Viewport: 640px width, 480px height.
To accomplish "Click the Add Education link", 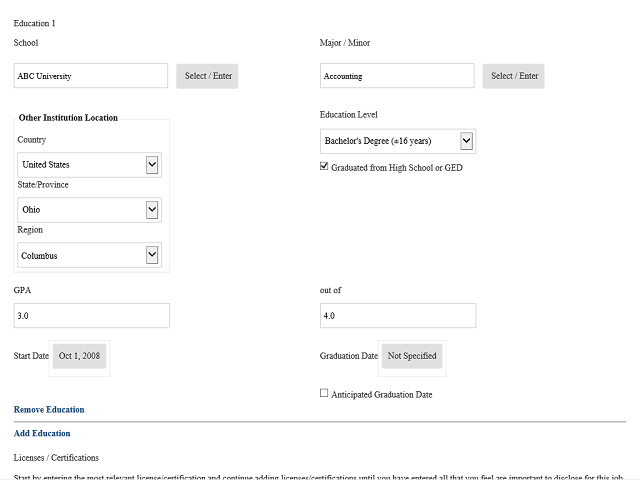I will [x=42, y=433].
